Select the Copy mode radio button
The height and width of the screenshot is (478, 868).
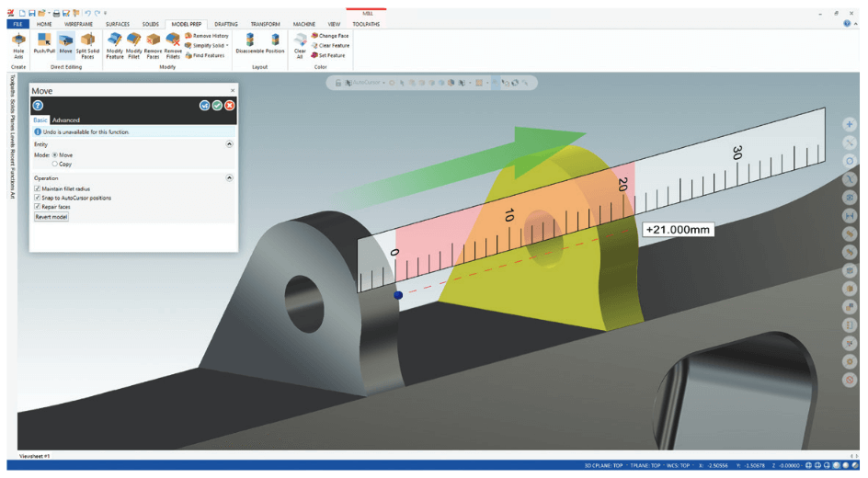click(55, 164)
